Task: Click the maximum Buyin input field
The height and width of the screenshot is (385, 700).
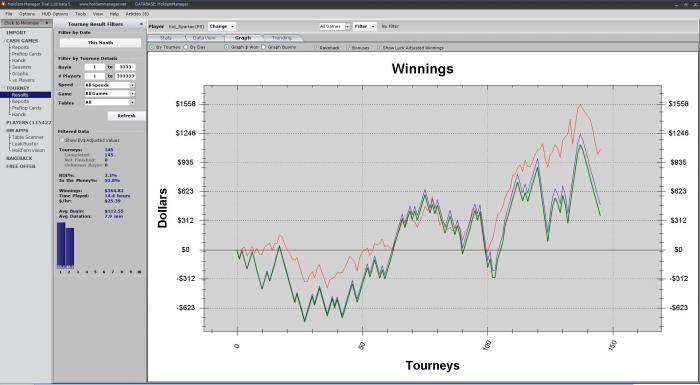Action: (x=125, y=67)
